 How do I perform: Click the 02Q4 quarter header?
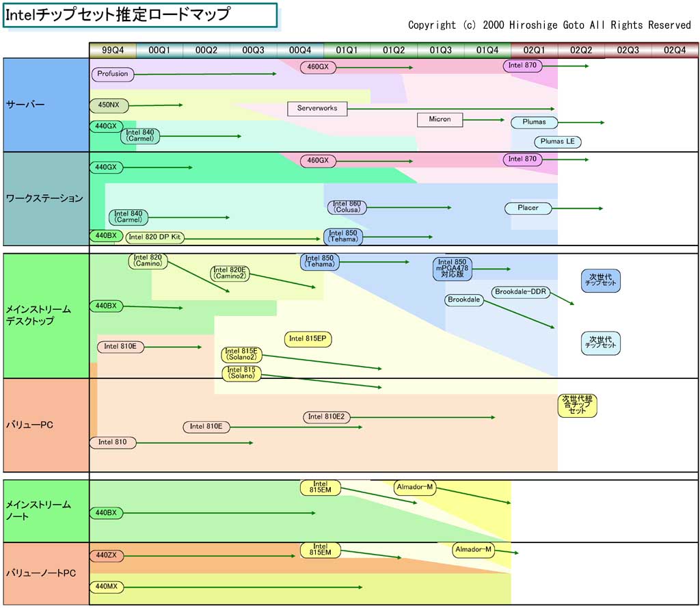point(675,50)
